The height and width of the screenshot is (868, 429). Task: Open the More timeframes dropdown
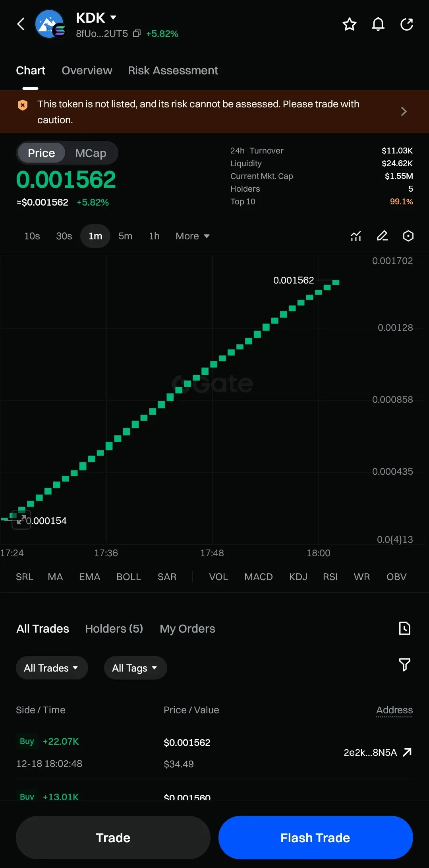tap(193, 236)
